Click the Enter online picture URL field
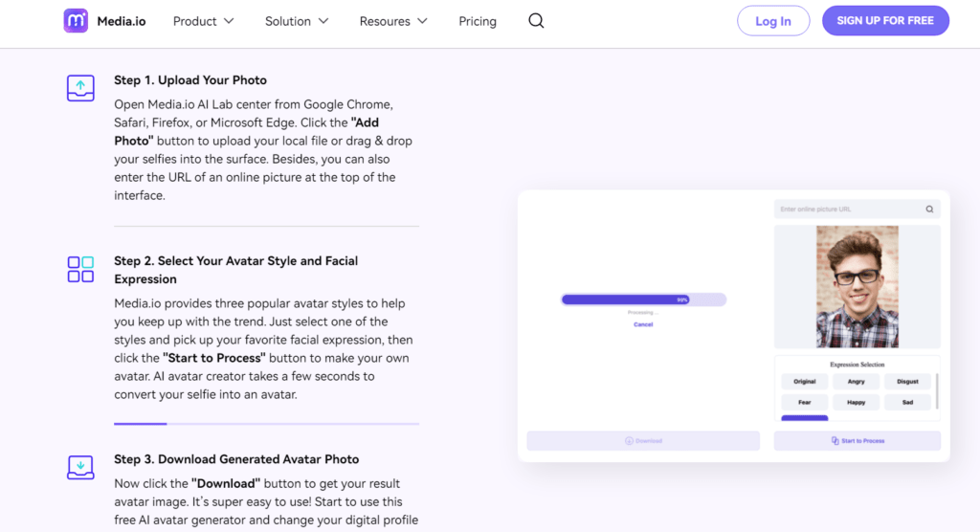The width and height of the screenshot is (980, 532). click(847, 209)
